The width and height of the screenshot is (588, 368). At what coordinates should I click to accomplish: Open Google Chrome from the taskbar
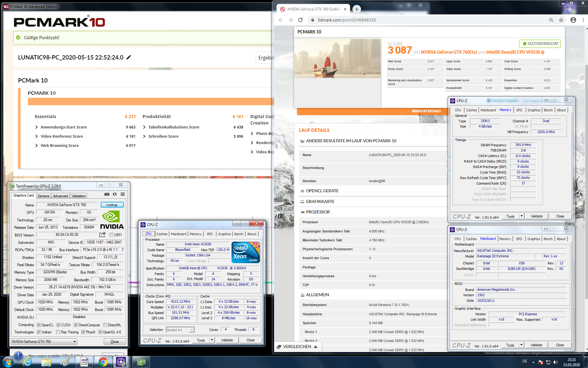tap(103, 362)
